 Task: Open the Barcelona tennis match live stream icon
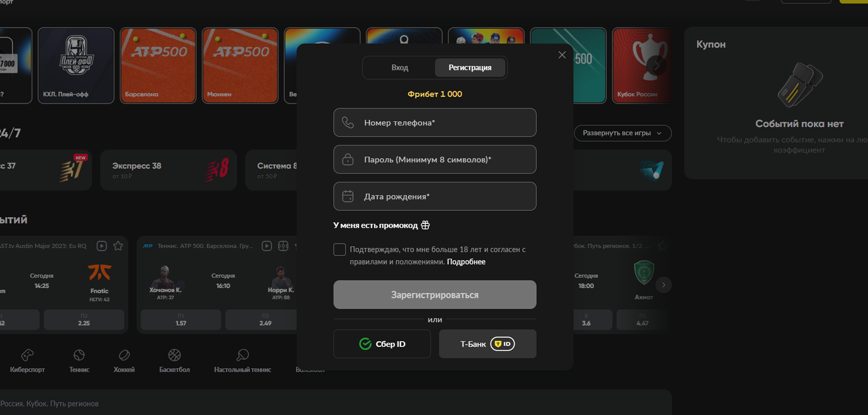click(267, 246)
